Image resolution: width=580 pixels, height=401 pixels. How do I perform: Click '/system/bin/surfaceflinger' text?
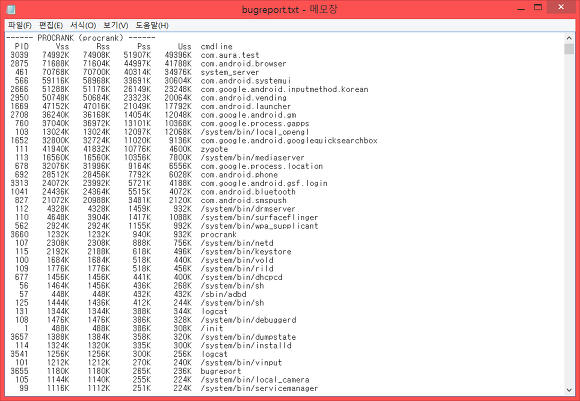(259, 217)
